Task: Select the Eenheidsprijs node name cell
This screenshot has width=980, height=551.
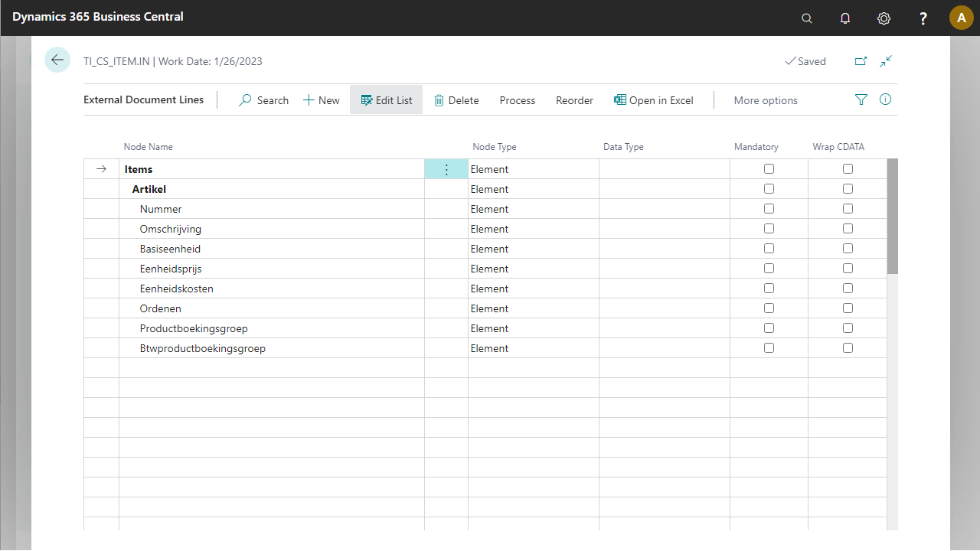Action: 272,269
